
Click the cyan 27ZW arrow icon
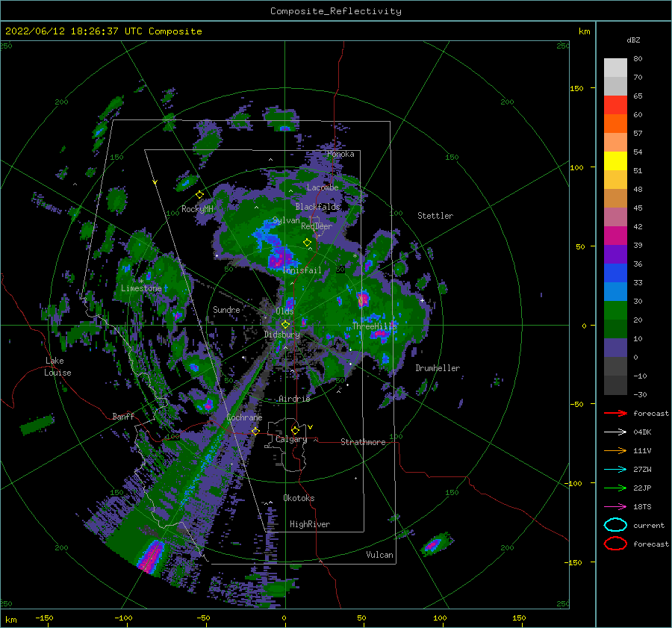coord(615,470)
